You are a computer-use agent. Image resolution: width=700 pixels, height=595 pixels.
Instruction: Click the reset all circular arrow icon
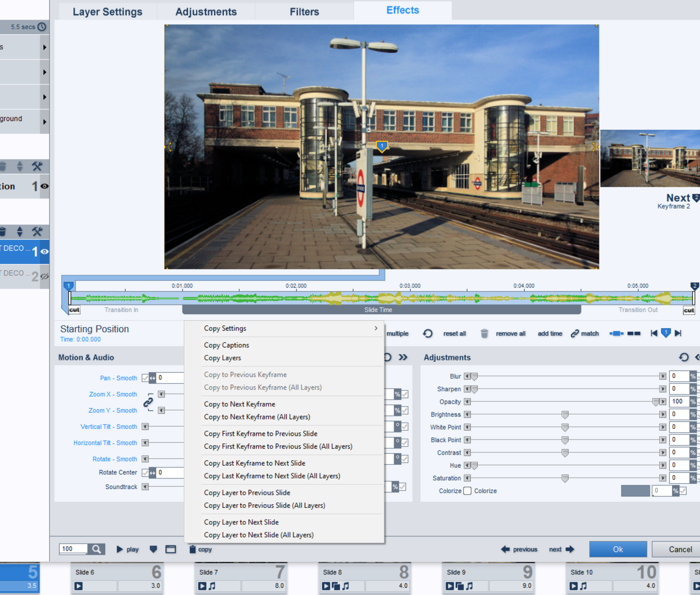point(428,334)
